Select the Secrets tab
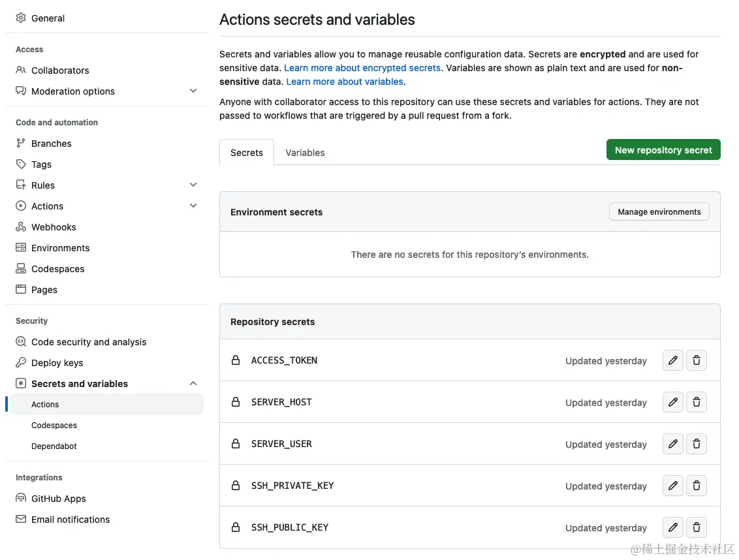The width and height of the screenshot is (739, 560). point(247,153)
